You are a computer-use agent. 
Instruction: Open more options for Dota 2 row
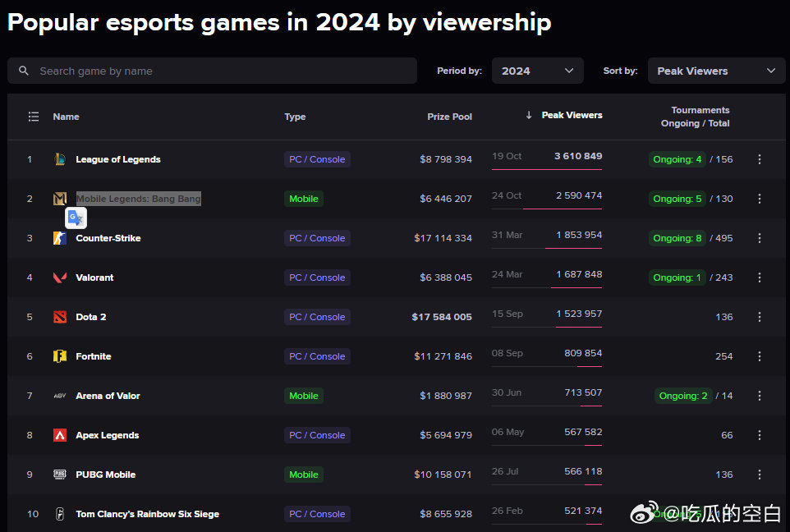(760, 317)
